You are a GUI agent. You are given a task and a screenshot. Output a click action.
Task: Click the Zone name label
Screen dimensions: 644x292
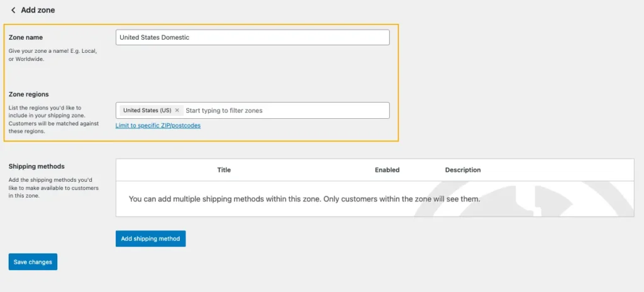[26, 38]
